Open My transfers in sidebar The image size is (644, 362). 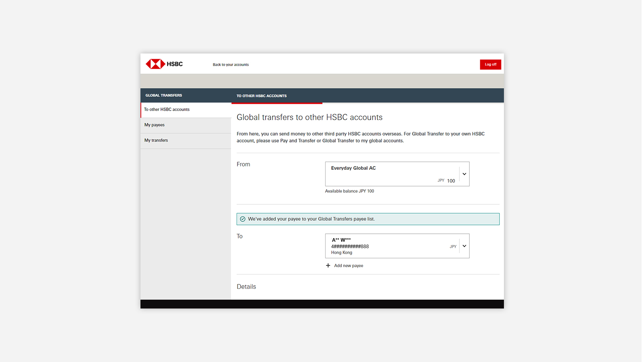click(x=186, y=141)
